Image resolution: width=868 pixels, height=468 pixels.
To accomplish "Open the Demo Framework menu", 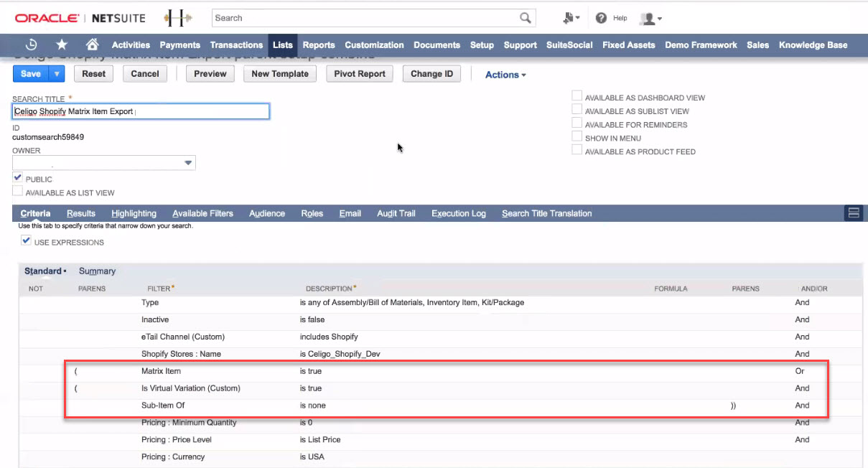I will pyautogui.click(x=701, y=45).
